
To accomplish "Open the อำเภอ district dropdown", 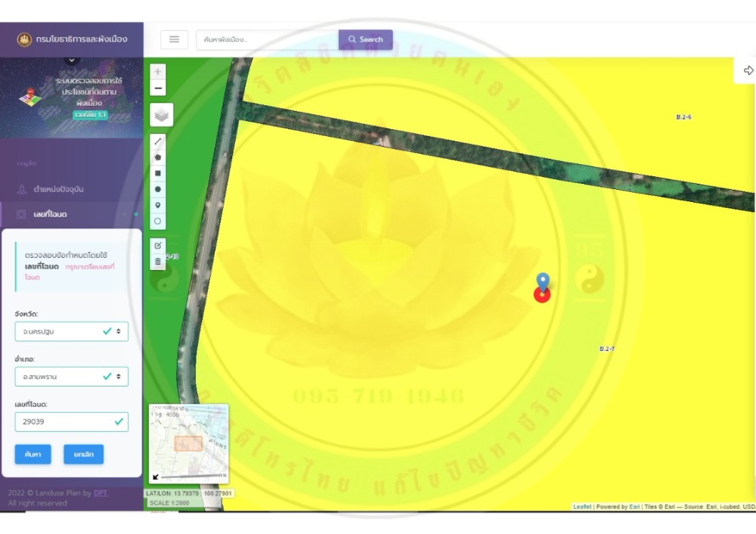I will click(71, 376).
